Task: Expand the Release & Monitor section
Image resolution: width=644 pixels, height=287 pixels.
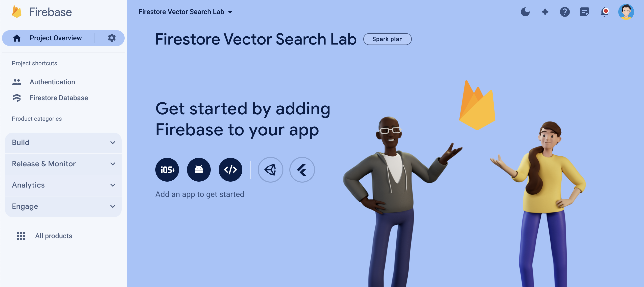Action: click(63, 164)
